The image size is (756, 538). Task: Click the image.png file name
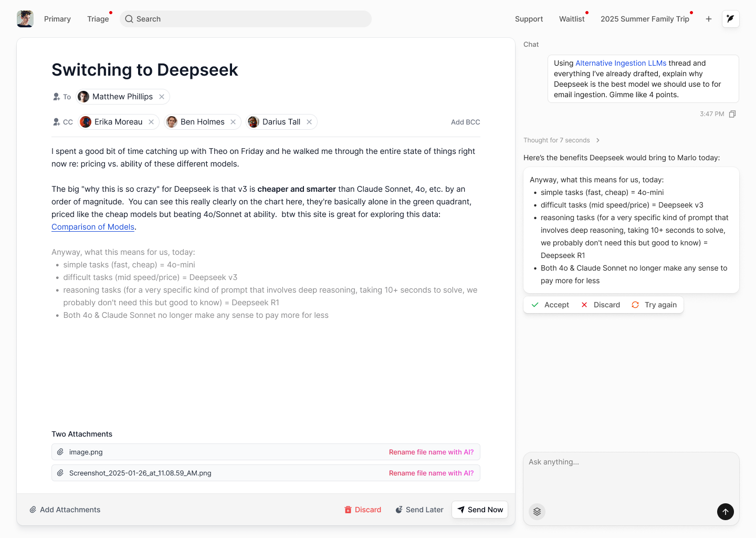point(86,452)
